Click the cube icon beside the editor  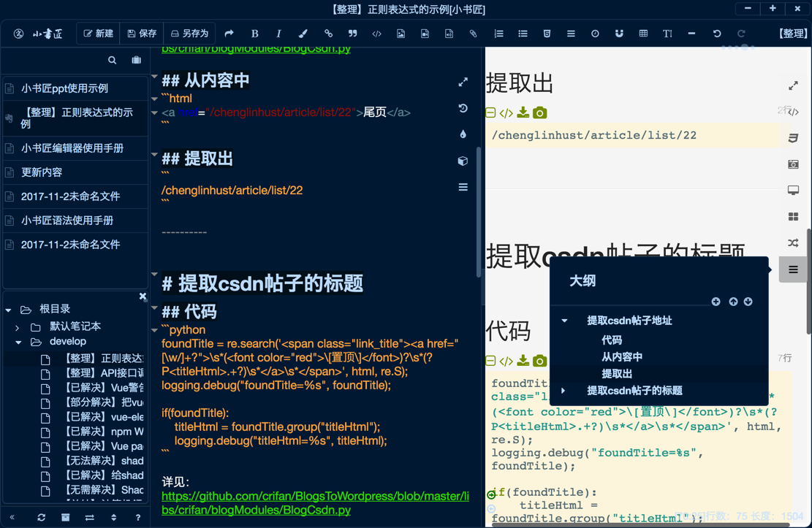463,161
